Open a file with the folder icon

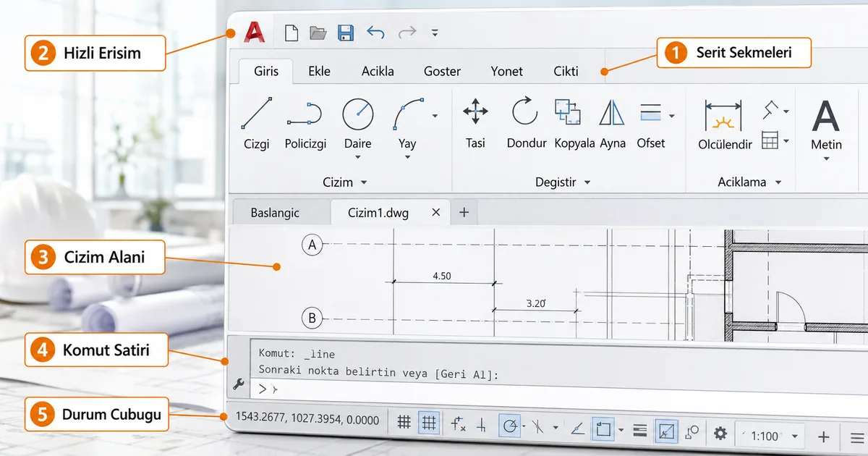318,33
